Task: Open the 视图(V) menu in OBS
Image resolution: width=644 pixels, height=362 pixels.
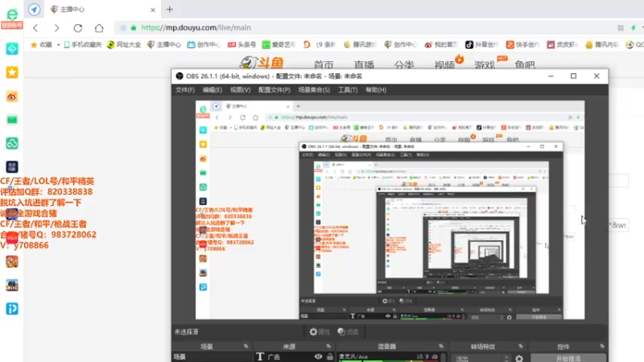Action: click(x=240, y=90)
